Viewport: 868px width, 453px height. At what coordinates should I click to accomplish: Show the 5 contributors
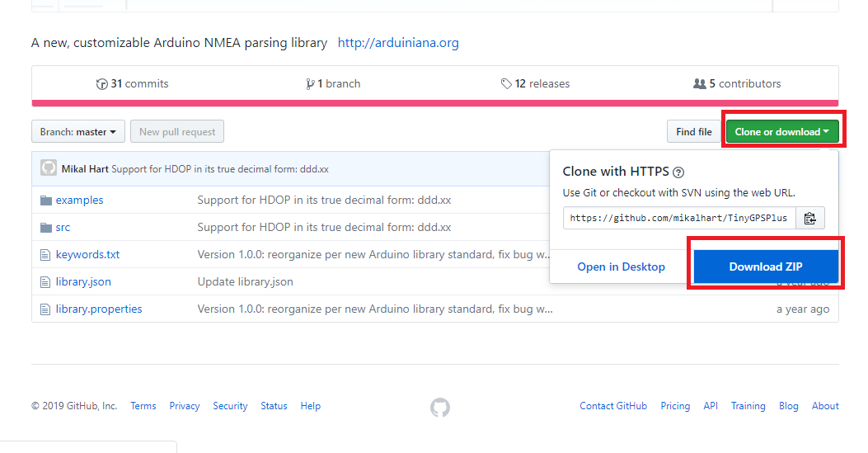pos(737,83)
